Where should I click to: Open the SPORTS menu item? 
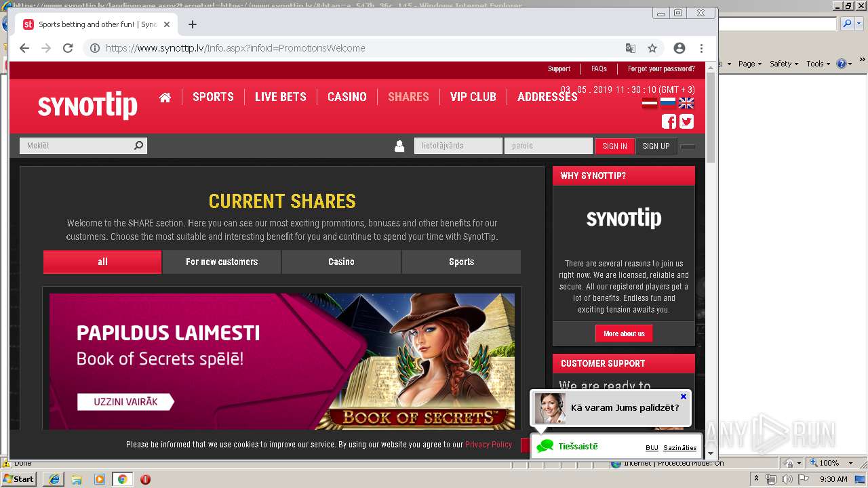(213, 97)
